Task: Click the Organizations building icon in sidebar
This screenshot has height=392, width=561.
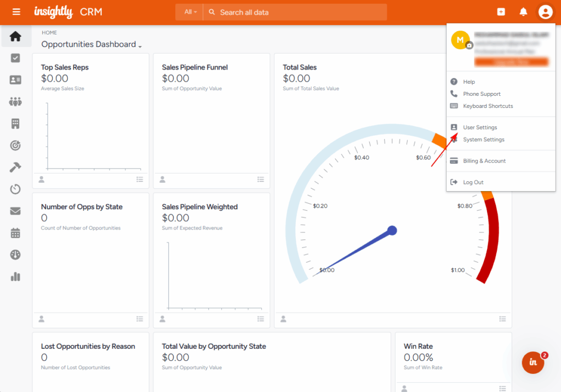Action: (15, 124)
